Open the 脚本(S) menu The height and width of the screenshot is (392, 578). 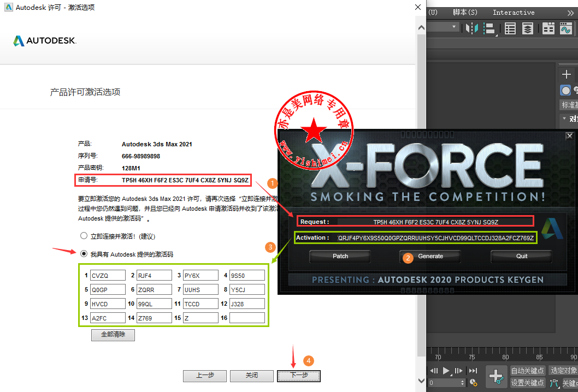[465, 13]
